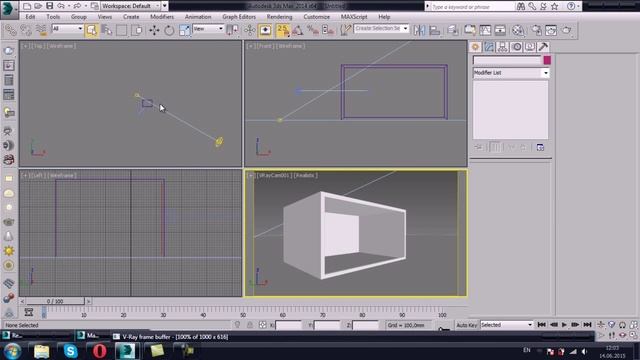Click the Rectangular Selection Region icon

(x=122, y=30)
